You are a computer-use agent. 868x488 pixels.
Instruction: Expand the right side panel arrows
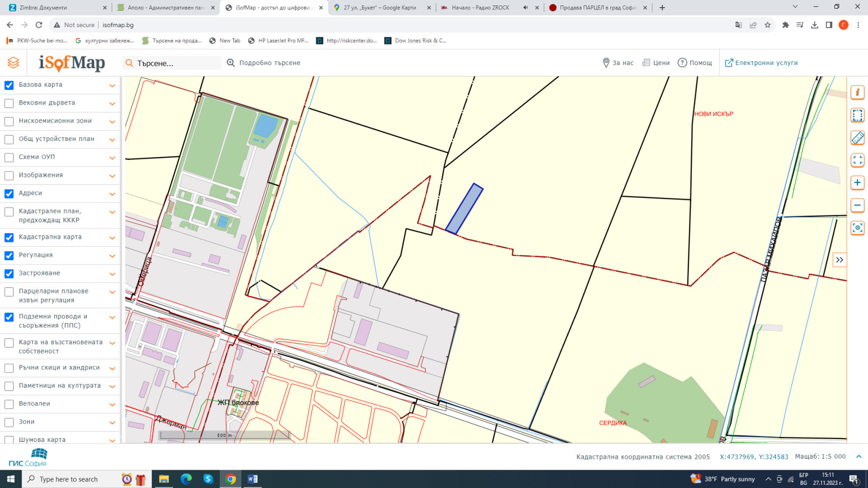(839, 260)
